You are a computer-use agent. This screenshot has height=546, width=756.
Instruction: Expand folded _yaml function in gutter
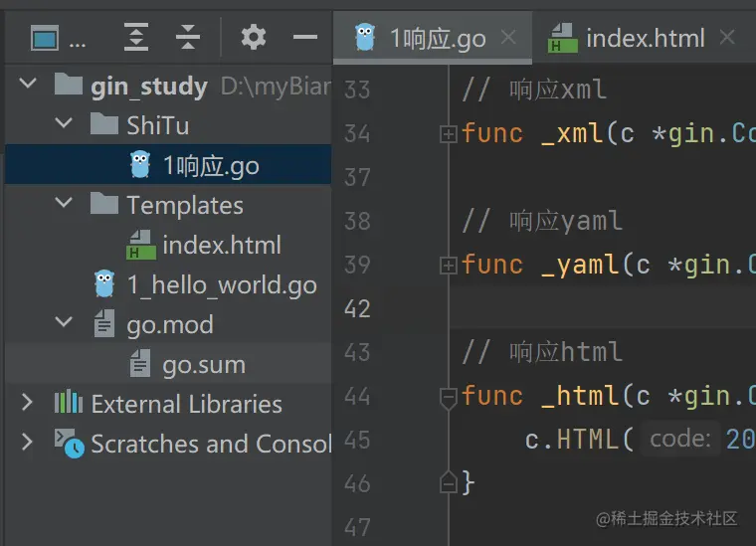(x=448, y=265)
